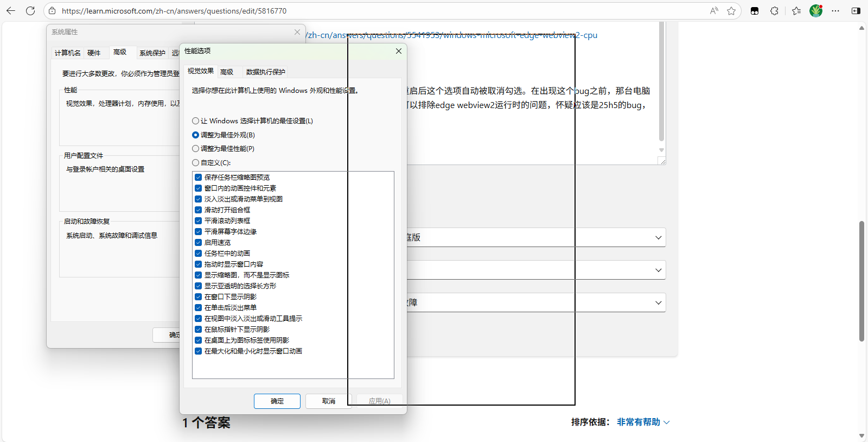This screenshot has width=868, height=442.
Task: Focus the browser address bar URL
Action: coord(174,11)
